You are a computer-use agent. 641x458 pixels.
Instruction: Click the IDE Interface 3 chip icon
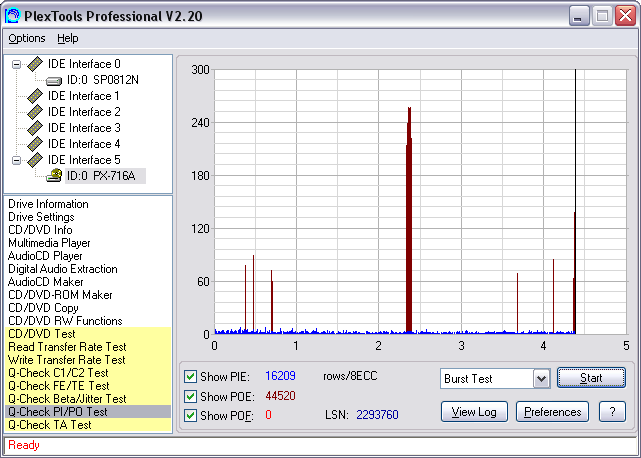pos(35,128)
